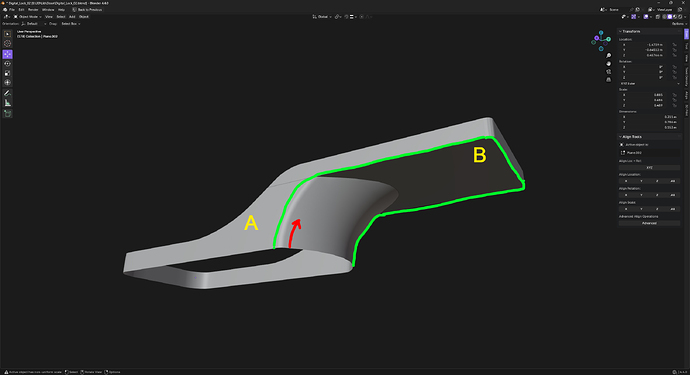Open the editor type dropdown
690x375 pixels.
(x=7, y=17)
